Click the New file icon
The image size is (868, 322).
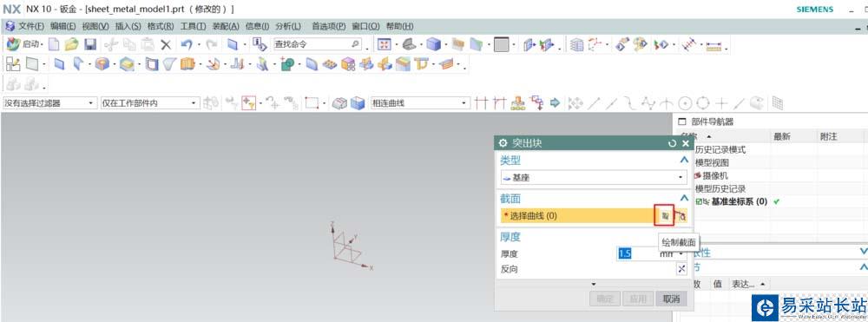click(x=54, y=44)
